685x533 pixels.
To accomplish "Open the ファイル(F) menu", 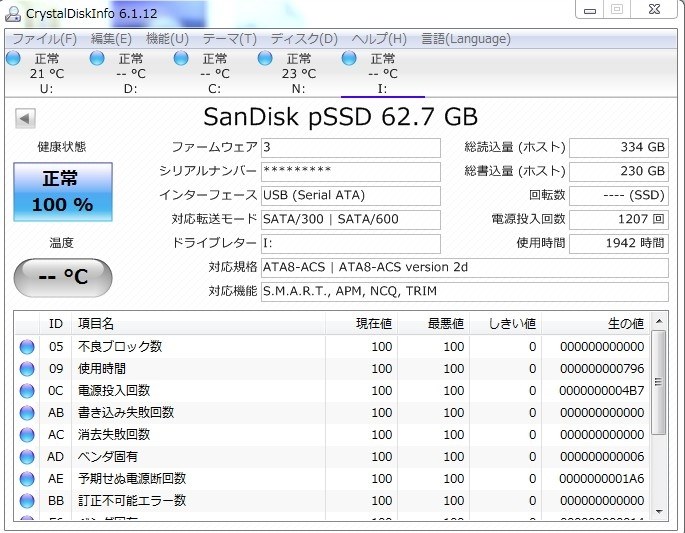I will click(x=44, y=39).
